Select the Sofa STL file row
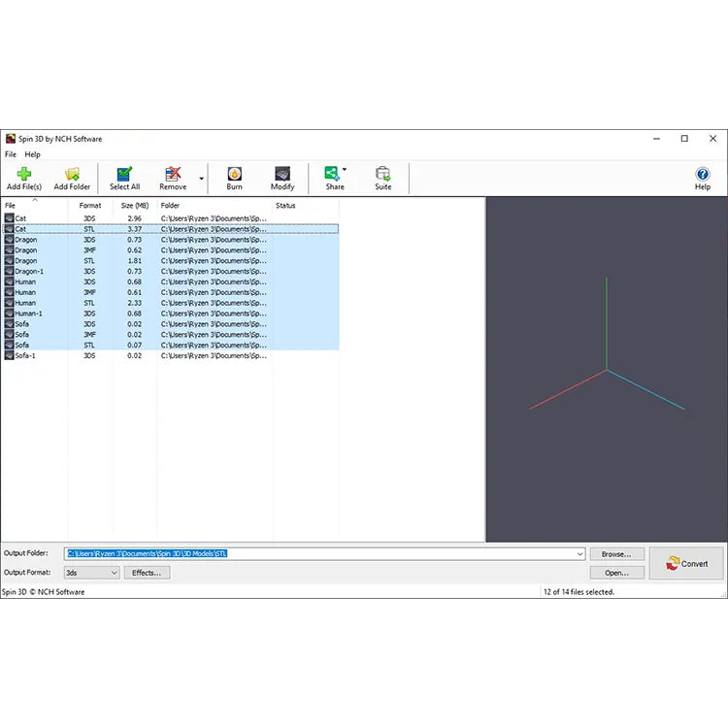Screen dimensions: 728x728 (x=171, y=345)
